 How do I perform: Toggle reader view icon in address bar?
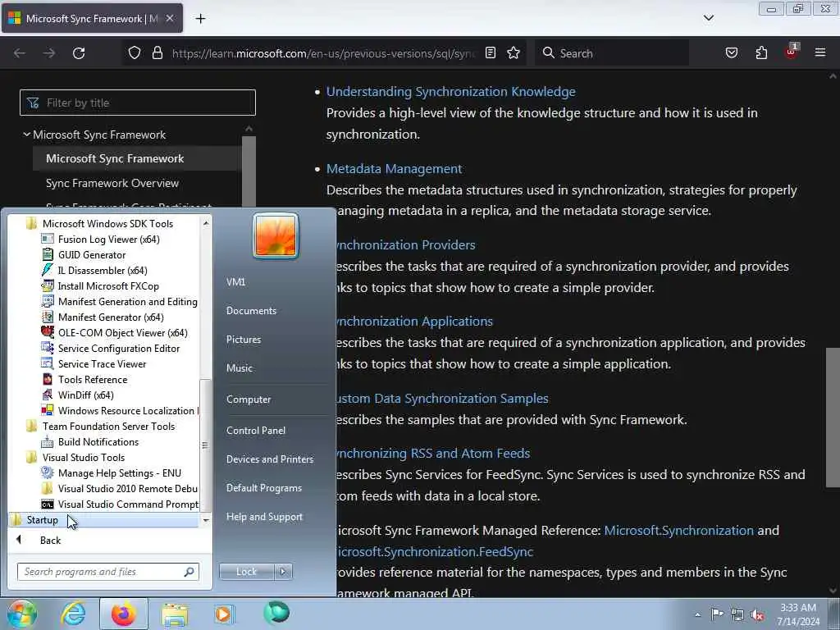click(x=491, y=53)
